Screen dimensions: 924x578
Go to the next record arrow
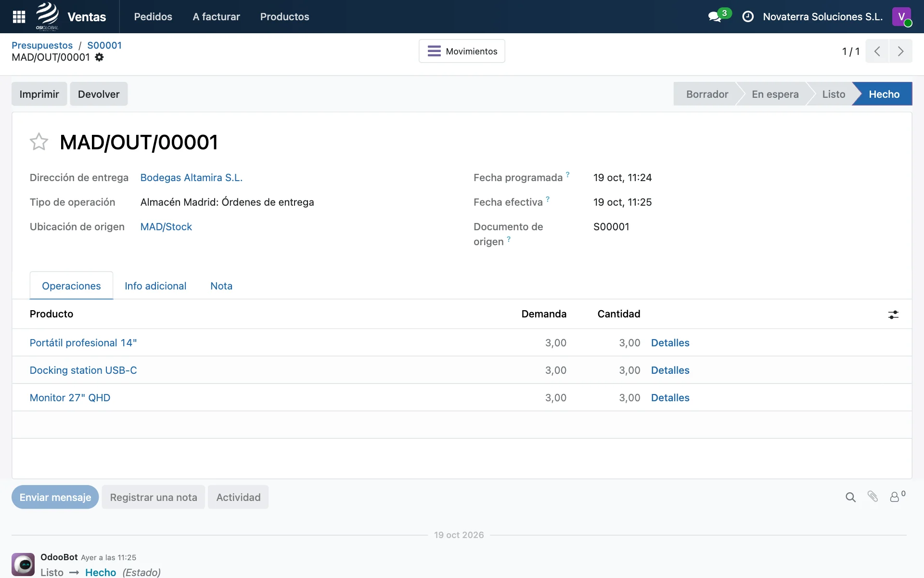(x=900, y=51)
